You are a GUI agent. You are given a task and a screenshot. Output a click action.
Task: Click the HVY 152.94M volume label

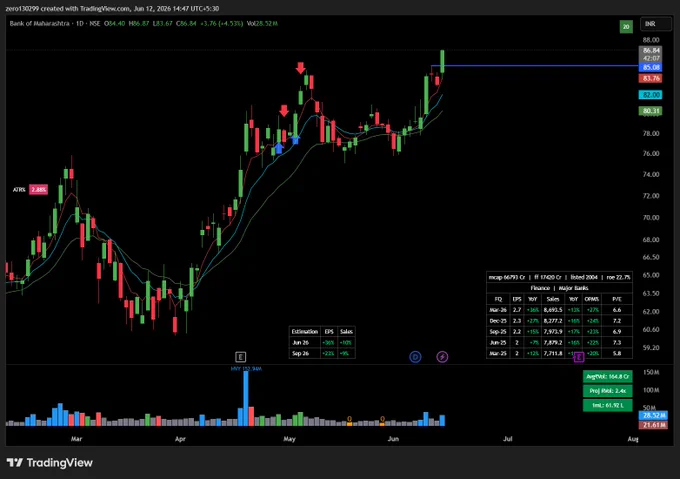click(246, 368)
